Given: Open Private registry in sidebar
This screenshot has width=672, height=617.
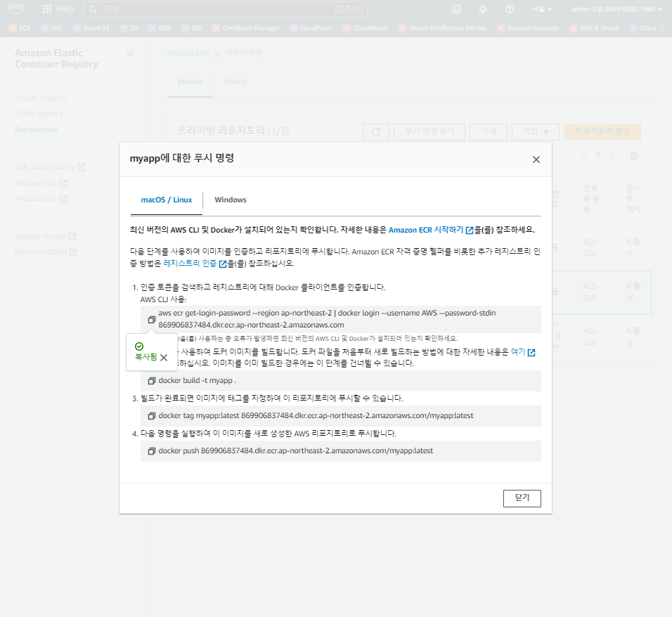Looking at the screenshot, I should [x=40, y=98].
